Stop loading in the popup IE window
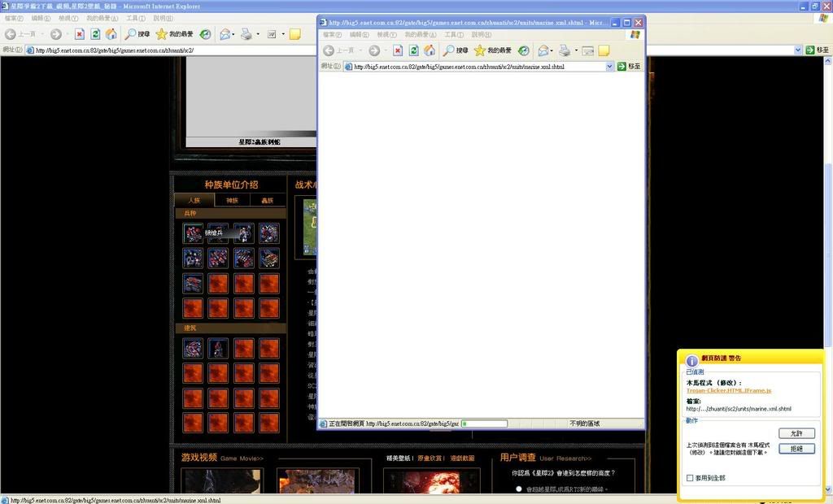 tap(398, 50)
